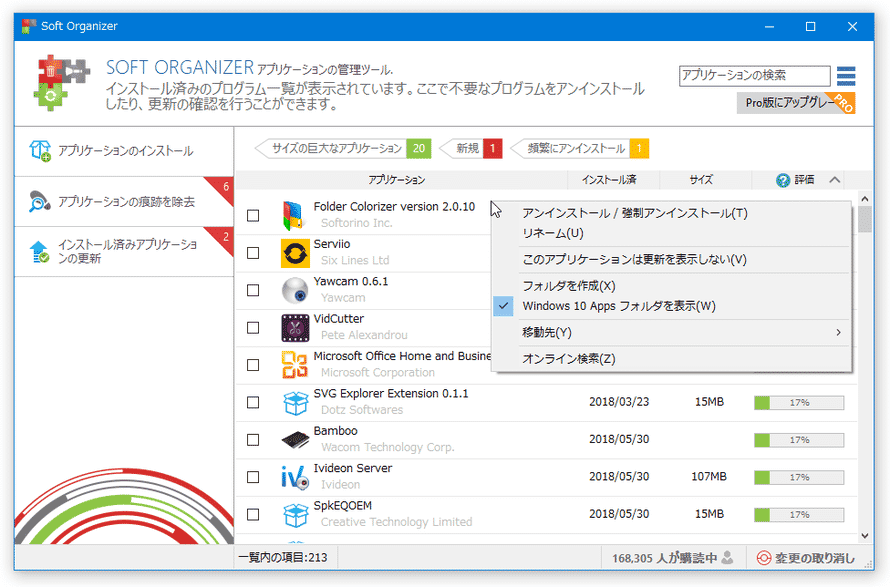
Task: Open アプリケーションのインストール sidebar item
Action: coord(124,151)
